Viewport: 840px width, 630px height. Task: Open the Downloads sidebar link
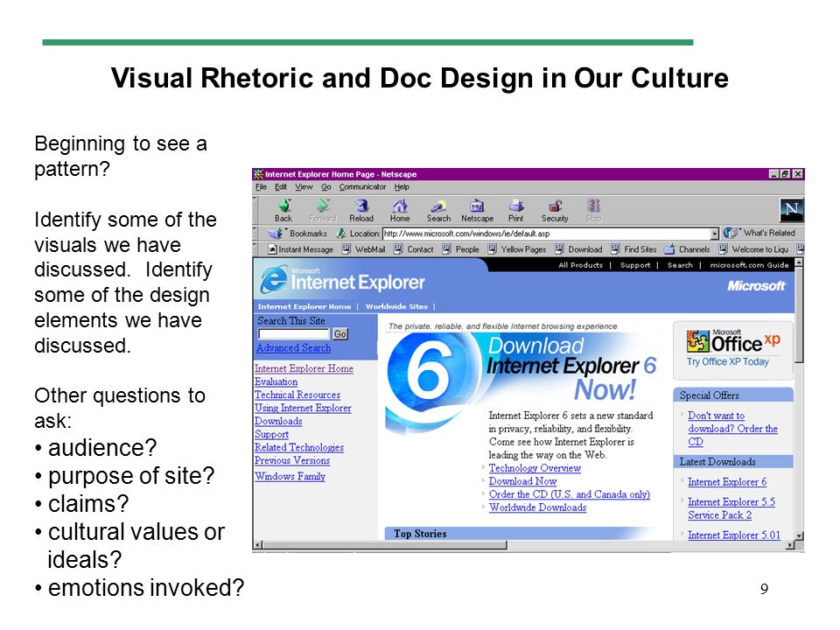[x=278, y=421]
